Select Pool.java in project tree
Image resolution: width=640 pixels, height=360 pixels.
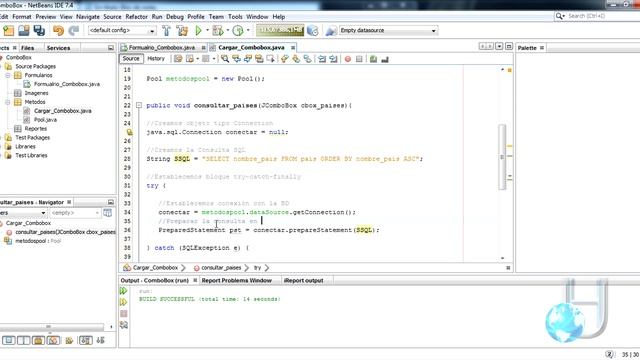point(45,120)
